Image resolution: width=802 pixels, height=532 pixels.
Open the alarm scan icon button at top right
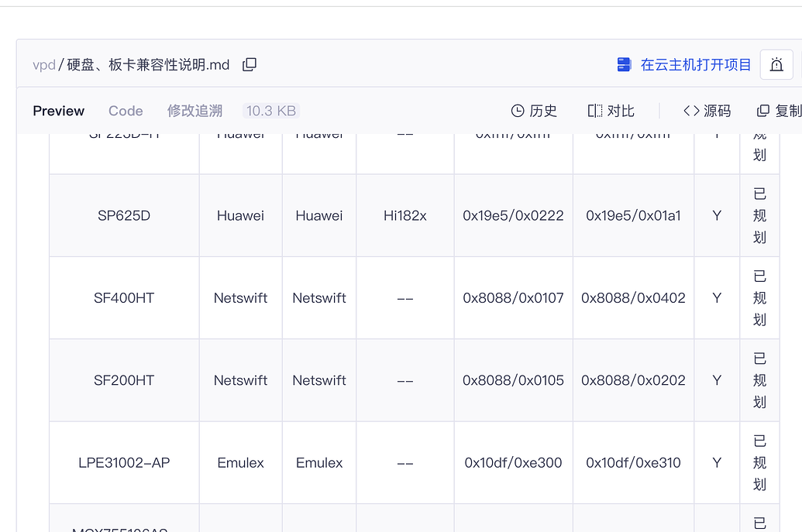point(776,64)
